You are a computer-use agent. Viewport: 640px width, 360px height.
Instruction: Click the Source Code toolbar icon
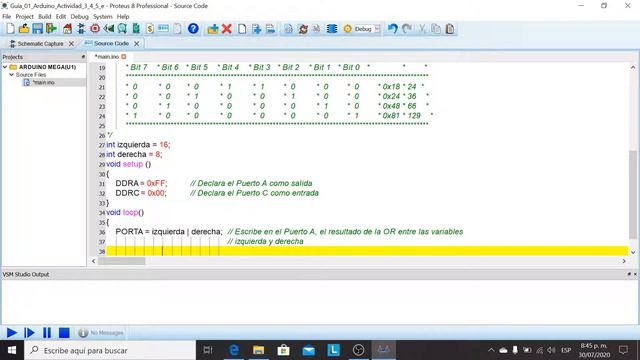(163, 29)
